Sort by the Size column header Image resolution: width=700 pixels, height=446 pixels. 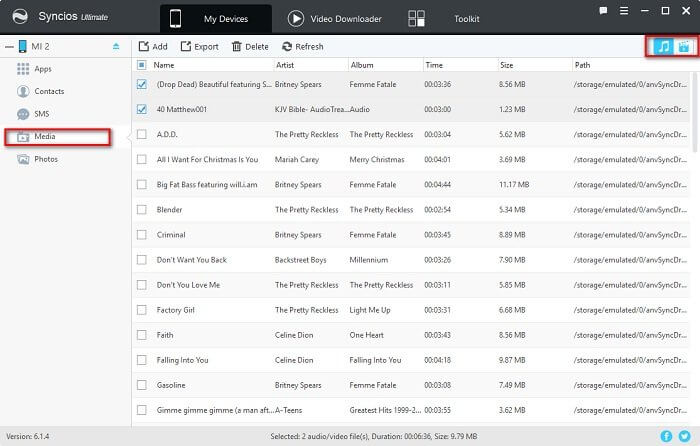point(506,65)
